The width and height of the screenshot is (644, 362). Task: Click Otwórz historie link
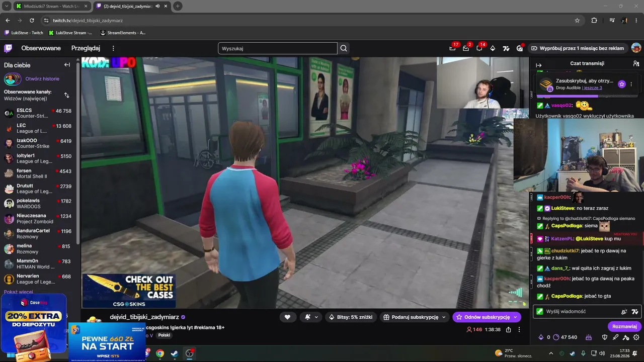coord(42,79)
